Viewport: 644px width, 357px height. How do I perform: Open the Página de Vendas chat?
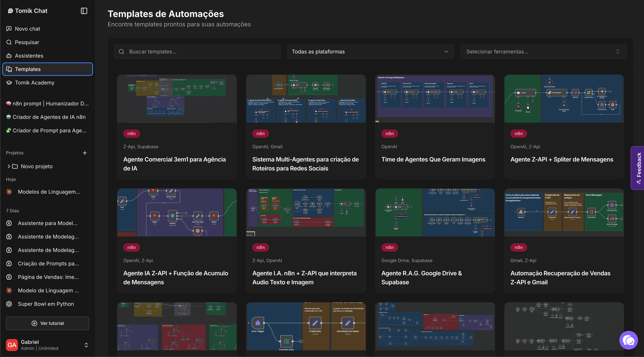click(47, 277)
